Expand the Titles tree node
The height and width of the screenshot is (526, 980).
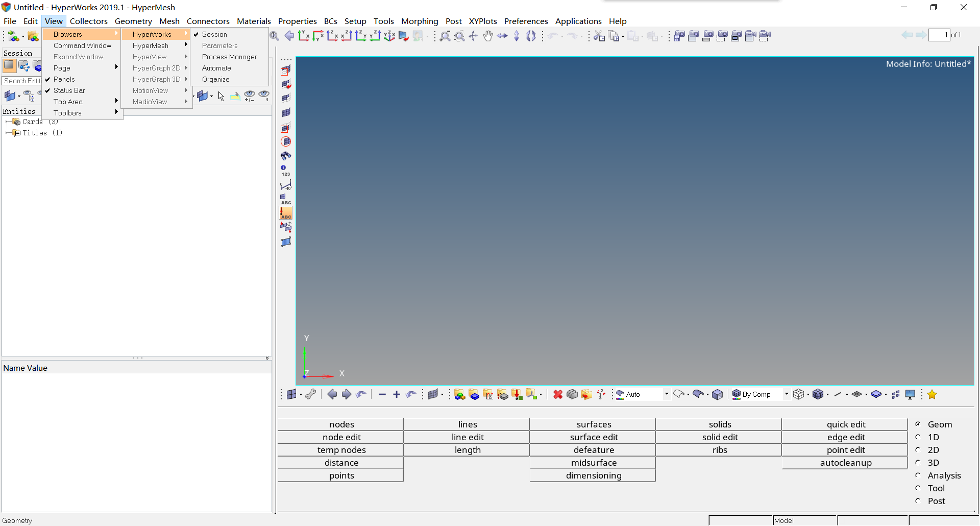(6, 133)
